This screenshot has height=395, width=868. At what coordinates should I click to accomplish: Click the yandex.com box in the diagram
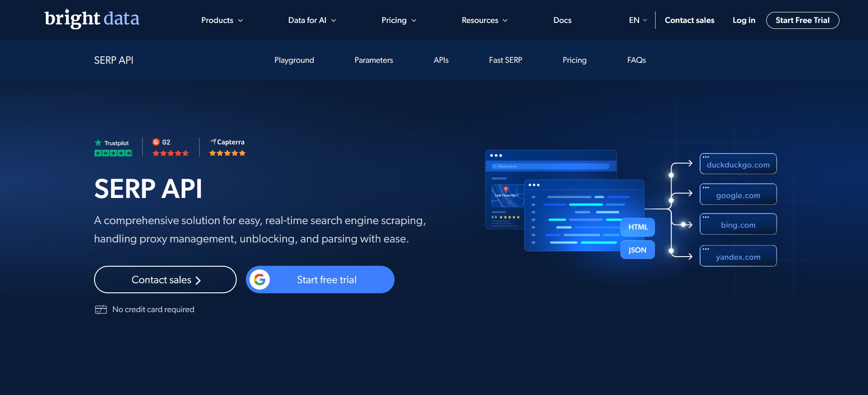click(738, 256)
